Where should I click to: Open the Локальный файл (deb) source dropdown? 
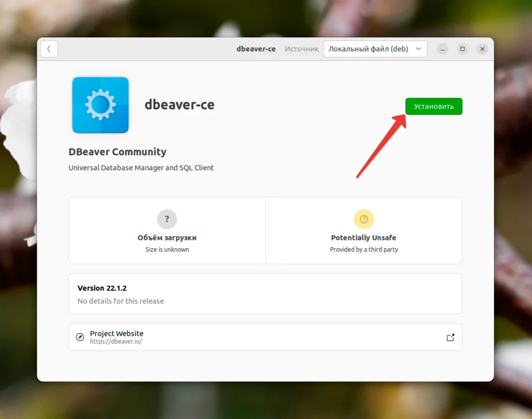[x=375, y=48]
